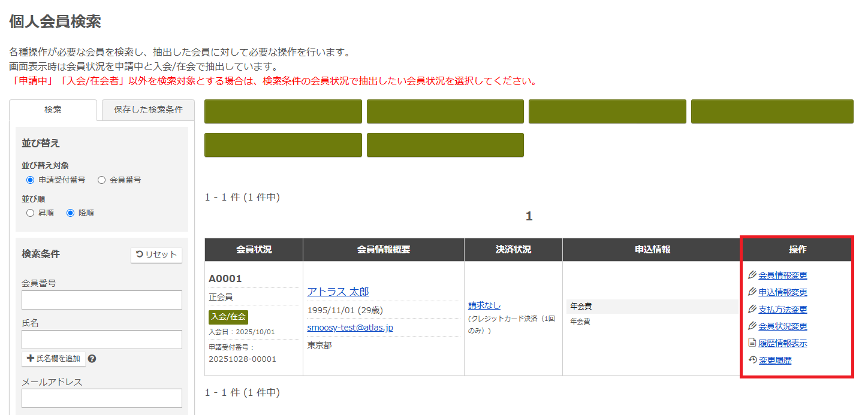Image resolution: width=868 pixels, height=415 pixels.
Task: Click into the メールアドレス input field
Action: click(102, 398)
